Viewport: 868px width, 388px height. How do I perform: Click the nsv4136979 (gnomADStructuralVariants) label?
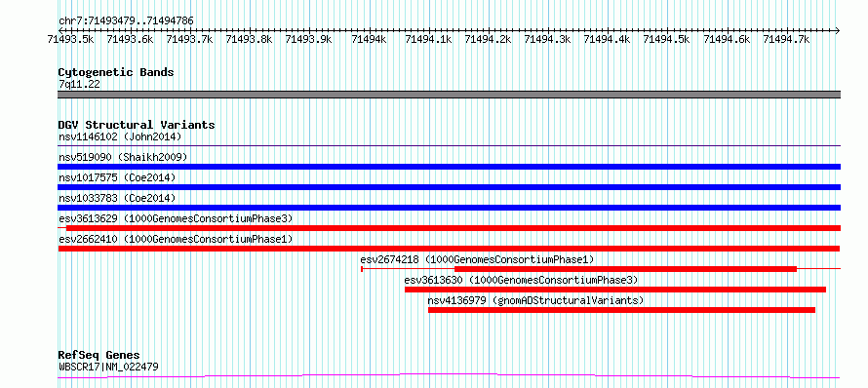coord(535,300)
